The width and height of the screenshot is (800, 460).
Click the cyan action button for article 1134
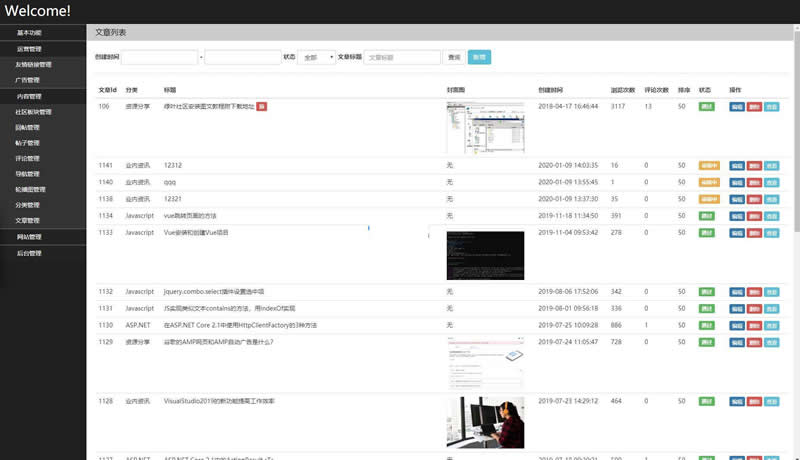click(x=771, y=215)
